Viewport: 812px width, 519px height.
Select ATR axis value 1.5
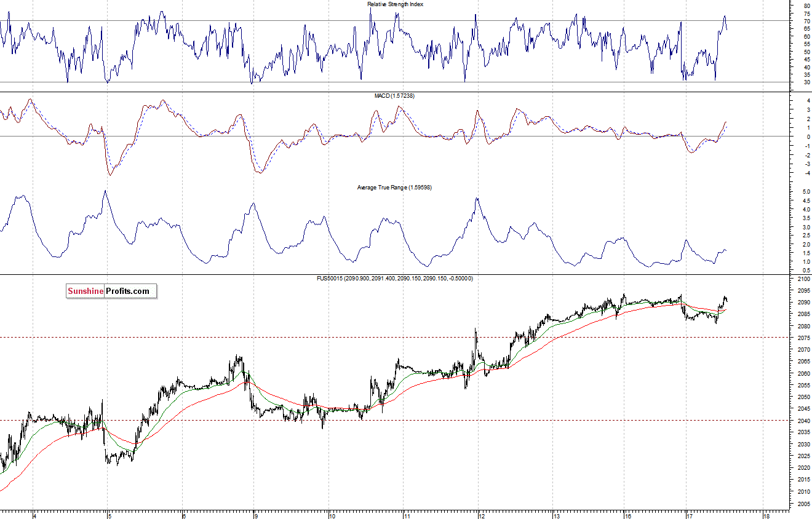[806, 253]
